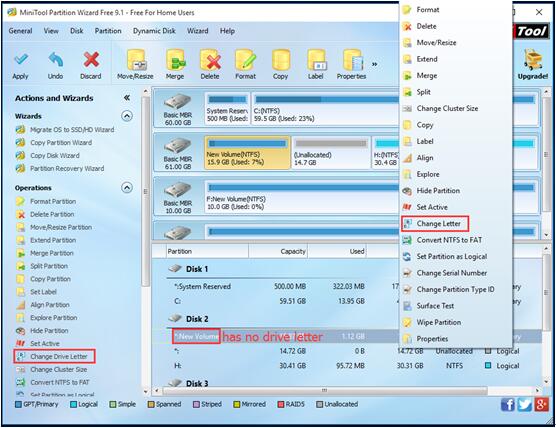Select the F:New Volume(NTFS) partition block
This screenshot has width=556, height=428.
(302, 197)
